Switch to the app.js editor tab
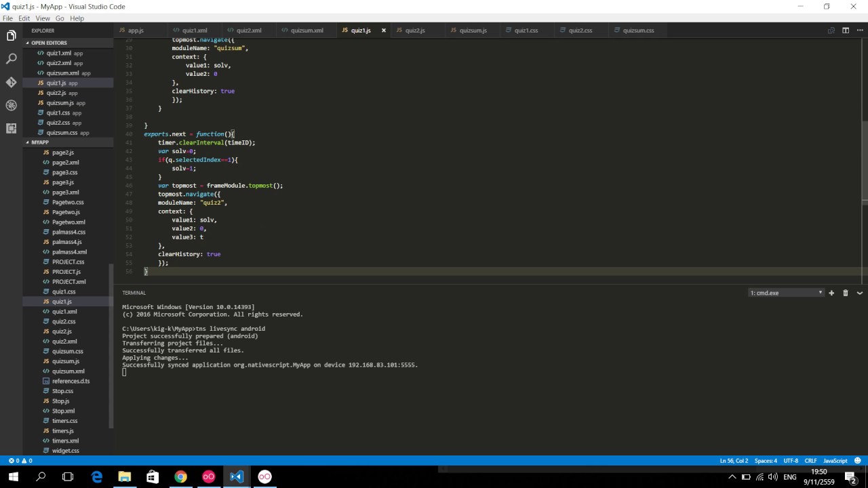868x488 pixels. [x=140, y=30]
